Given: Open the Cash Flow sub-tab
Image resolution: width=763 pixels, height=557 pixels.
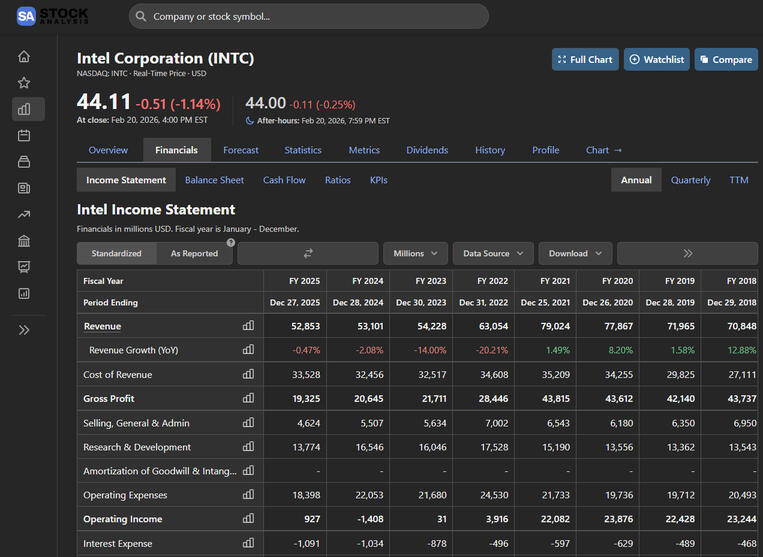Looking at the screenshot, I should pos(284,180).
